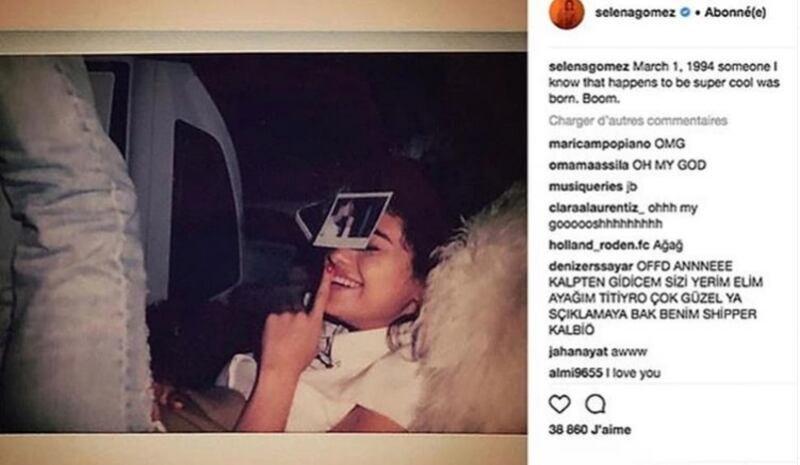Viewport: 800px width, 465px height.
Task: Open comment field via speech bubble icon
Action: tap(595, 404)
